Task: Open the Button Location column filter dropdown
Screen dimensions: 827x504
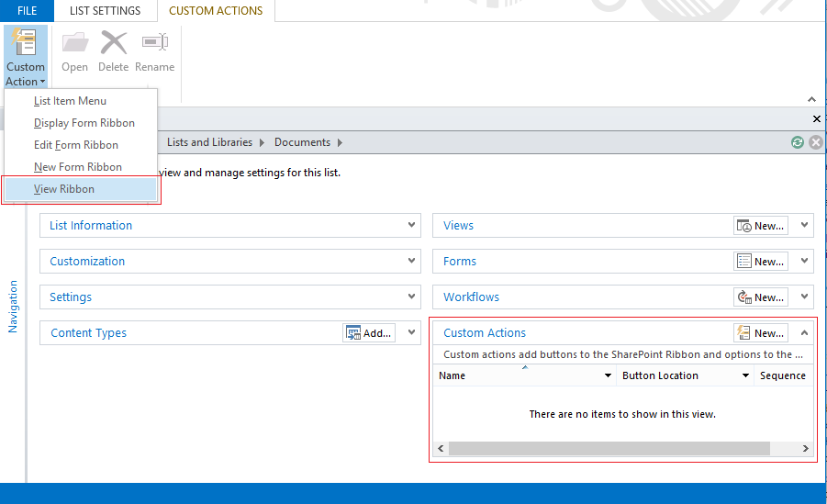Action: point(745,375)
